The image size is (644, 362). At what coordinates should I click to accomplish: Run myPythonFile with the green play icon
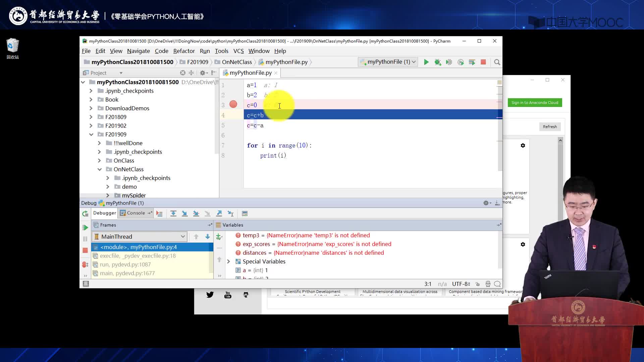[426, 62]
